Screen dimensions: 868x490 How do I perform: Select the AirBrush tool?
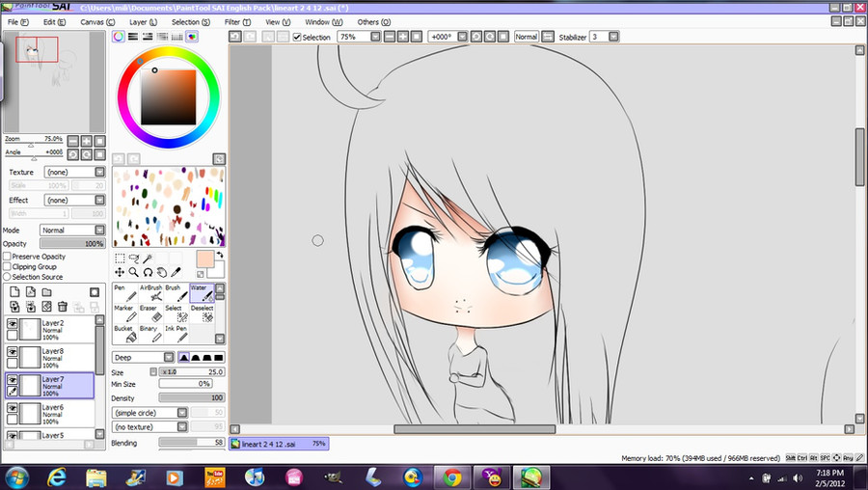point(150,293)
